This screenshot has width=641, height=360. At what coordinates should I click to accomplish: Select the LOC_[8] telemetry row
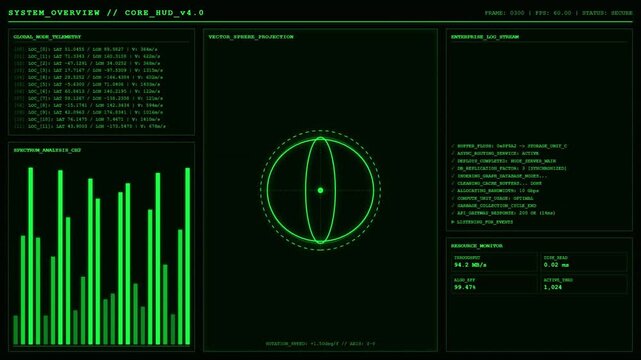pos(88,105)
